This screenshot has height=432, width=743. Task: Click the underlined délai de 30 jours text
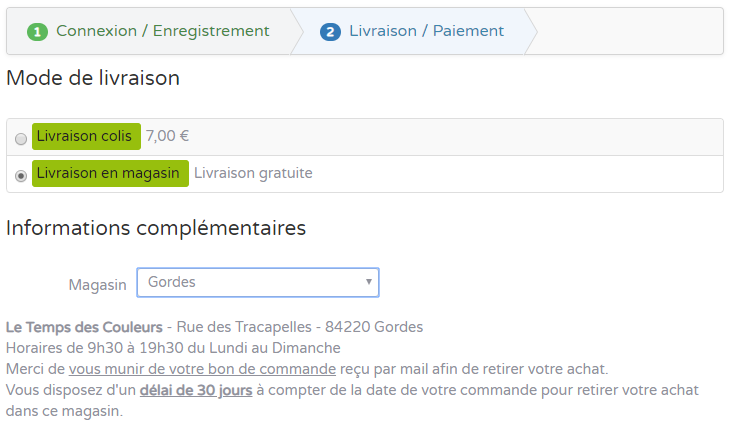tap(196, 390)
